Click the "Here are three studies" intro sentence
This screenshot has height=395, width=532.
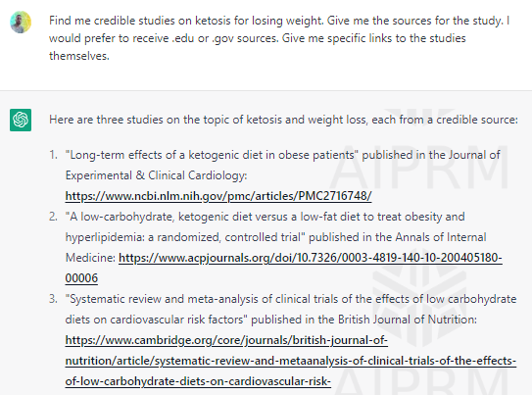point(284,120)
